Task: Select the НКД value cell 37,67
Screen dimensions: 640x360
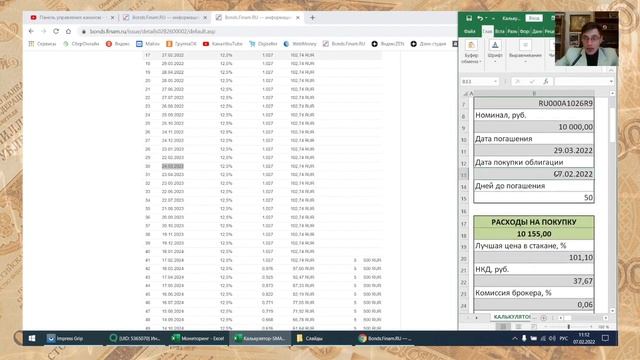Action: (533, 281)
